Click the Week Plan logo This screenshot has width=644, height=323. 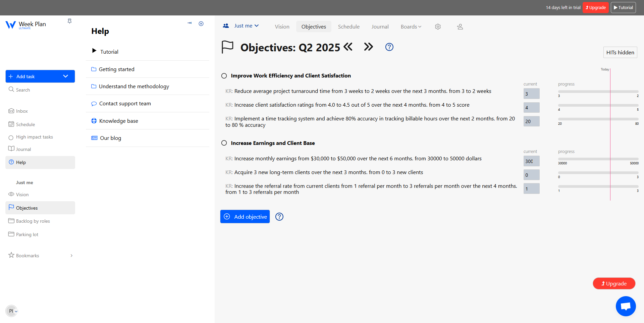click(x=25, y=25)
